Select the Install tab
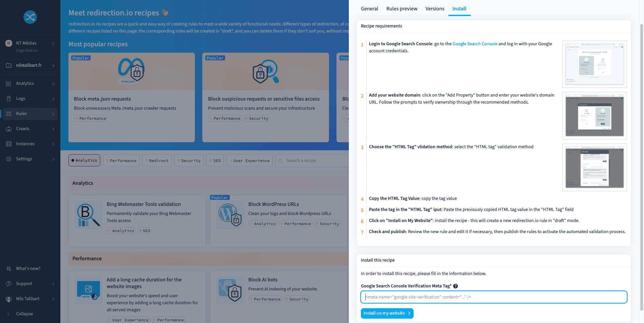 click(459, 9)
